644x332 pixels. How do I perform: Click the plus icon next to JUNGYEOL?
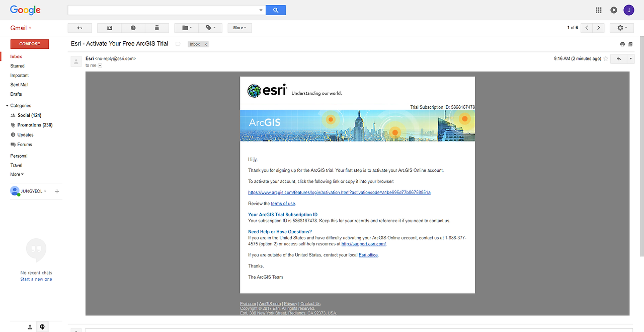click(57, 191)
